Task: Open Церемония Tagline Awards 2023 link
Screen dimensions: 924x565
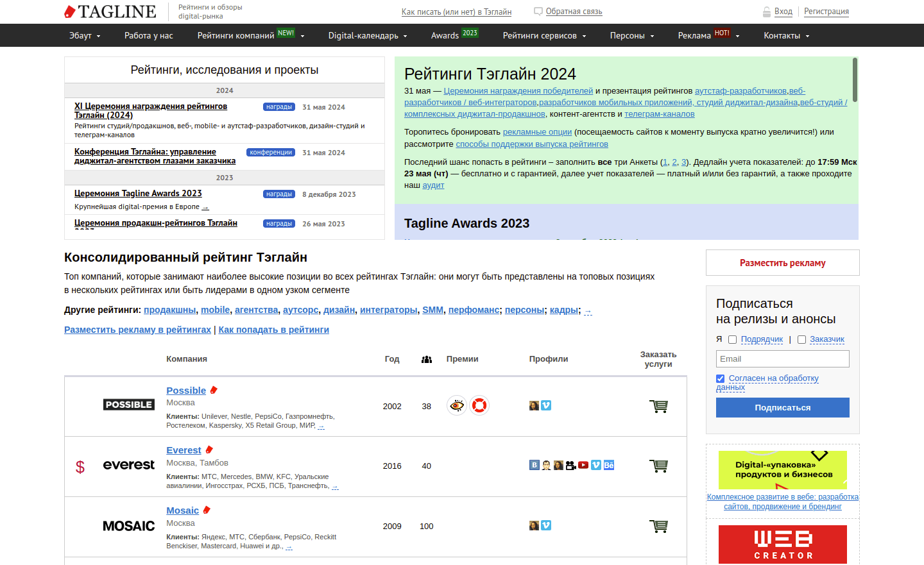Action: 138,193
